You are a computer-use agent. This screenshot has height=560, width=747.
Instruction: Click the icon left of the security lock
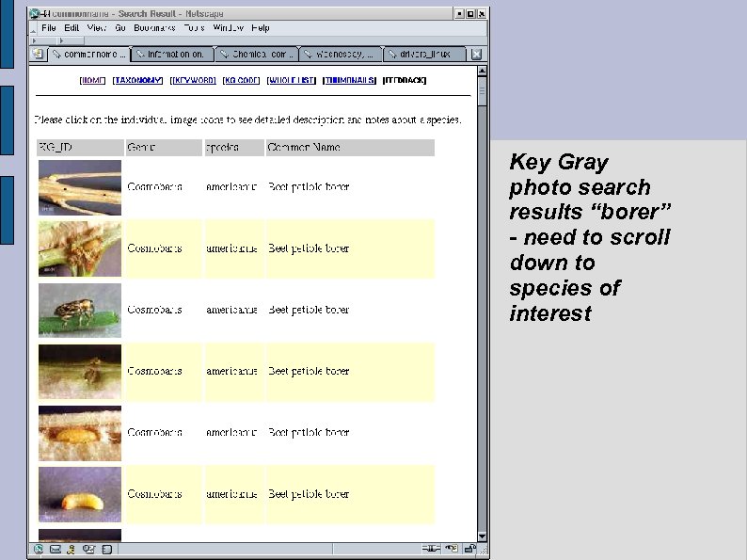coord(452,549)
